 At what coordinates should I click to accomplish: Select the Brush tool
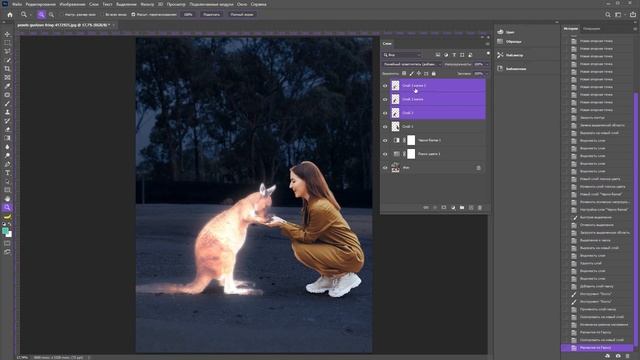(7, 104)
